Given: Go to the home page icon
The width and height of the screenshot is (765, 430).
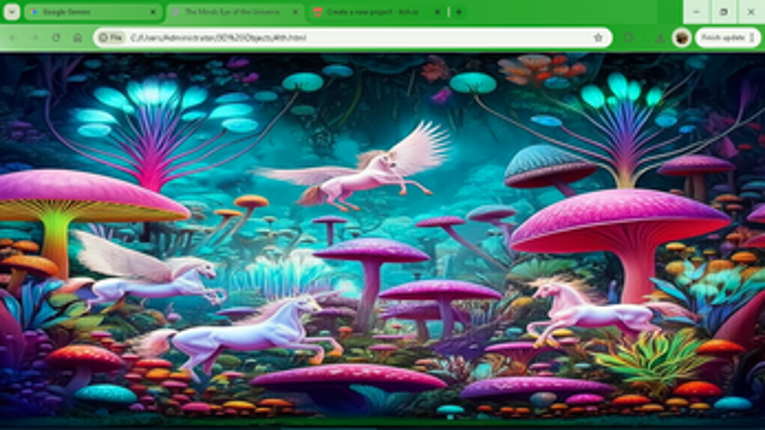Looking at the screenshot, I should pyautogui.click(x=78, y=38).
